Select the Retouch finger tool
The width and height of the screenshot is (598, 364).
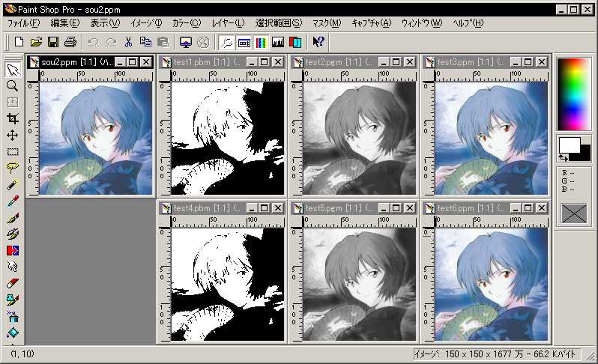coord(13,267)
